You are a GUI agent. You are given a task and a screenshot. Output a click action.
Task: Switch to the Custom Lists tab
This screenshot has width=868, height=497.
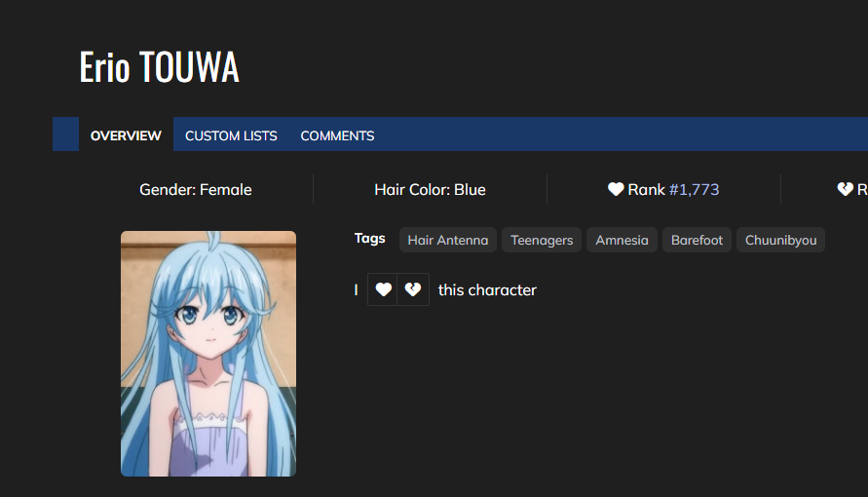(x=231, y=135)
